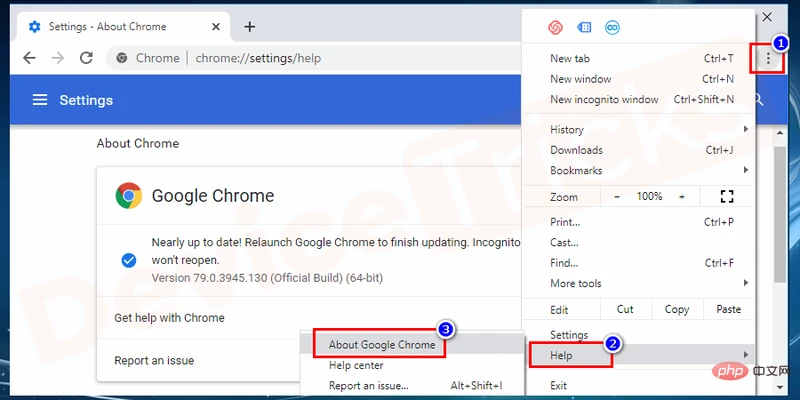This screenshot has width=800, height=400.
Task: Click the page's vertical scrollbar thumb
Action: [780, 213]
